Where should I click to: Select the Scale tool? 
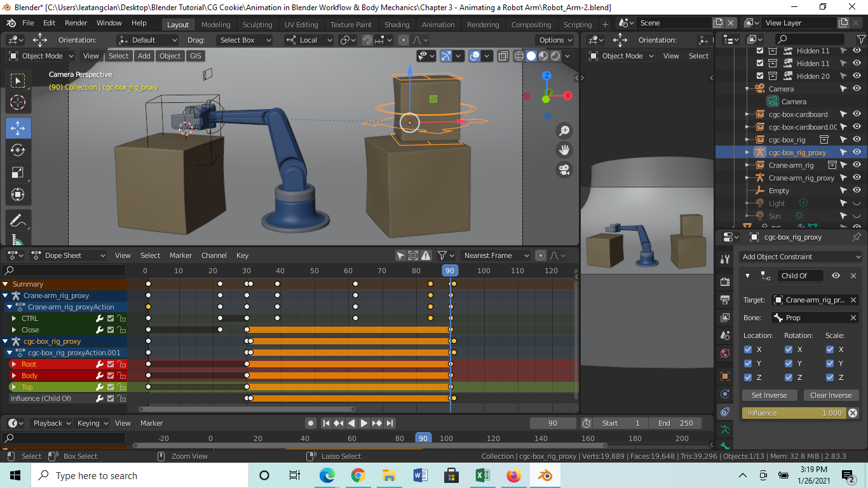coord(18,172)
